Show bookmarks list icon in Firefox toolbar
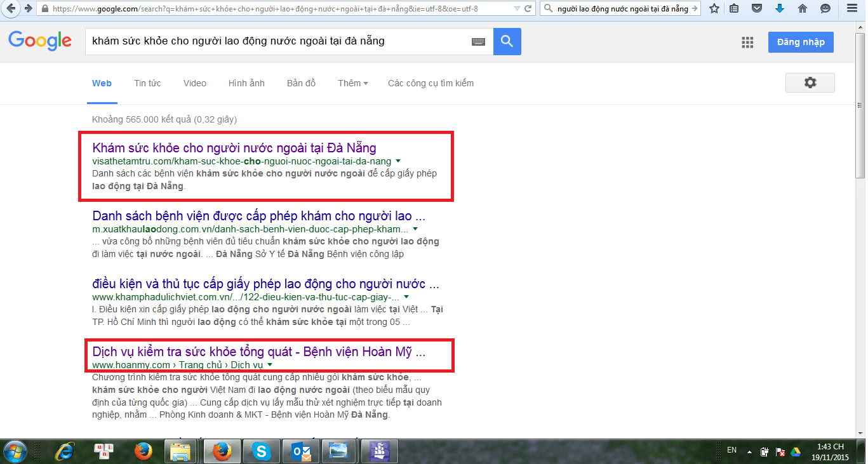 (x=734, y=9)
